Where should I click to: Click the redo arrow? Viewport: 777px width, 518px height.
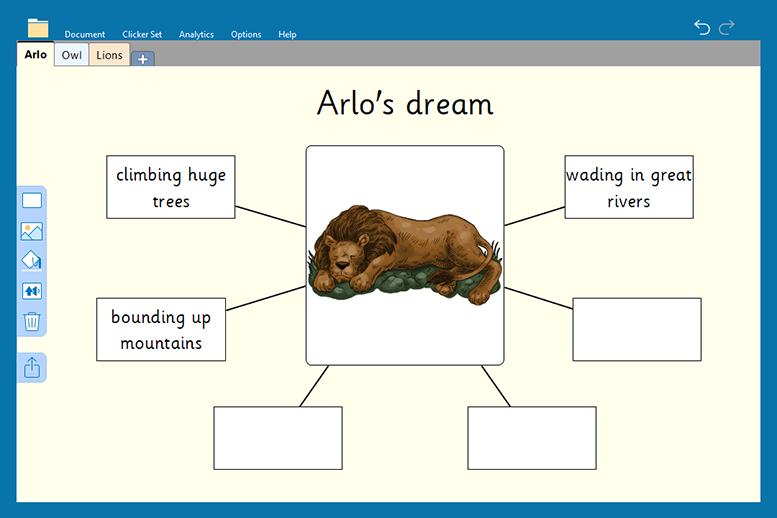pos(727,28)
